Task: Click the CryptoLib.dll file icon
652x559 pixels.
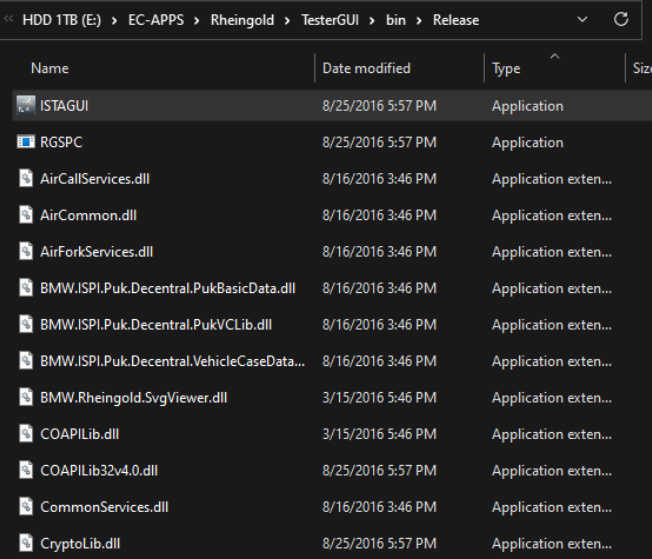Action: [26, 544]
